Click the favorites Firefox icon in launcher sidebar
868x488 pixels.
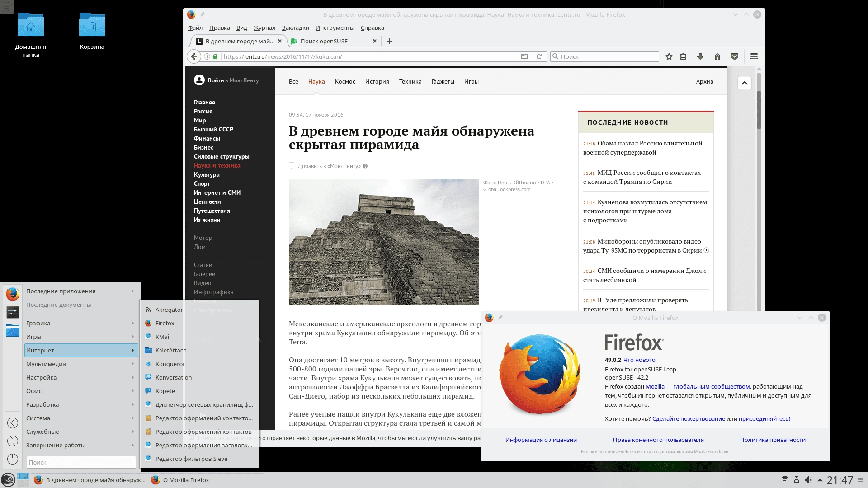[13, 294]
